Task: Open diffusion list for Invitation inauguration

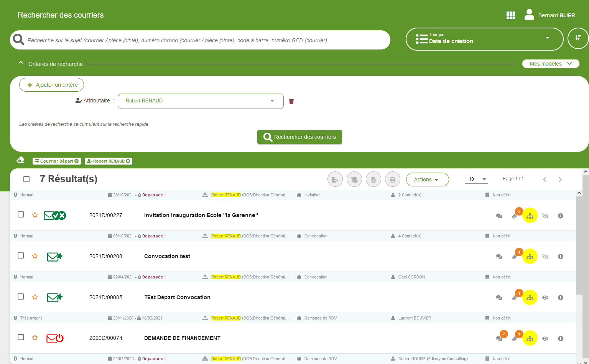Action: pos(530,216)
